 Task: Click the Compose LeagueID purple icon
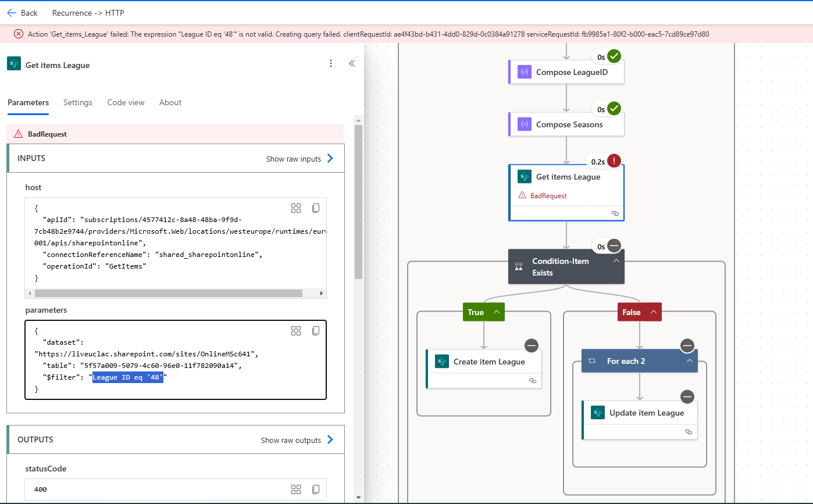click(x=525, y=73)
